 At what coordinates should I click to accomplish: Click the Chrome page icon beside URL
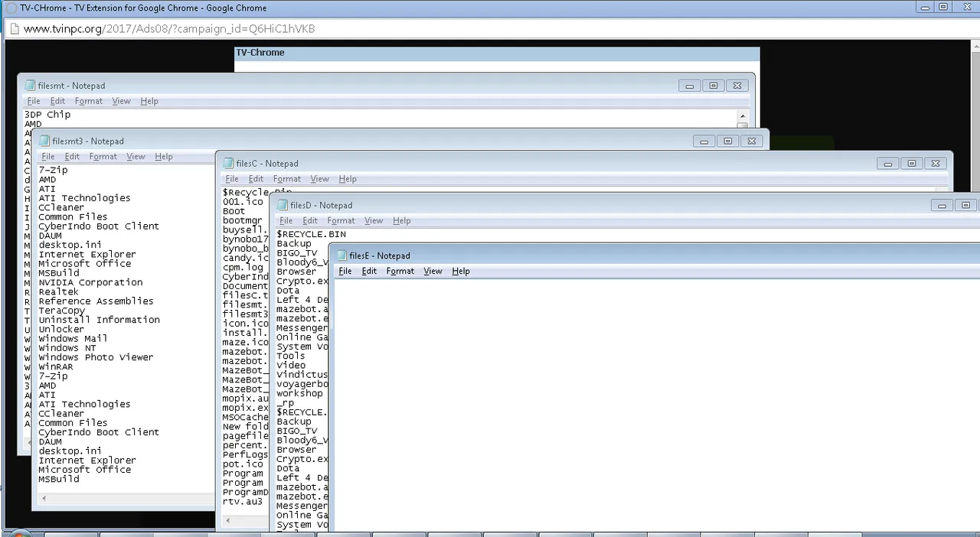(x=13, y=28)
